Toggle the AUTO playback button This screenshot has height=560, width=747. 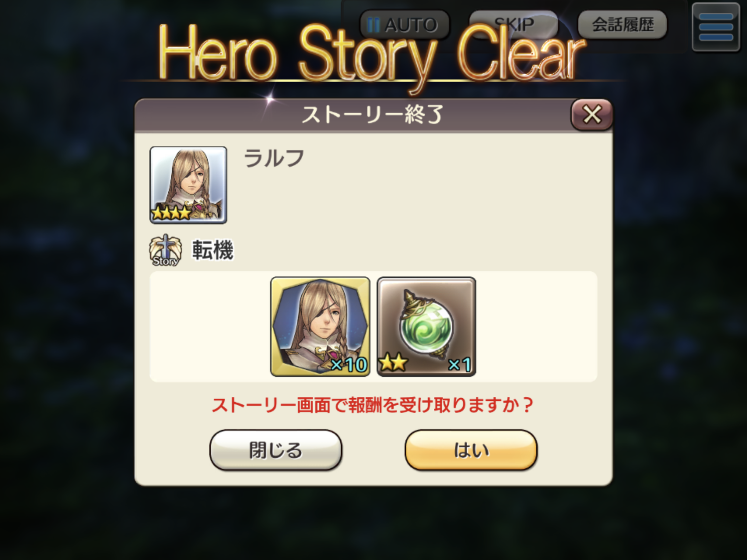[x=404, y=25]
